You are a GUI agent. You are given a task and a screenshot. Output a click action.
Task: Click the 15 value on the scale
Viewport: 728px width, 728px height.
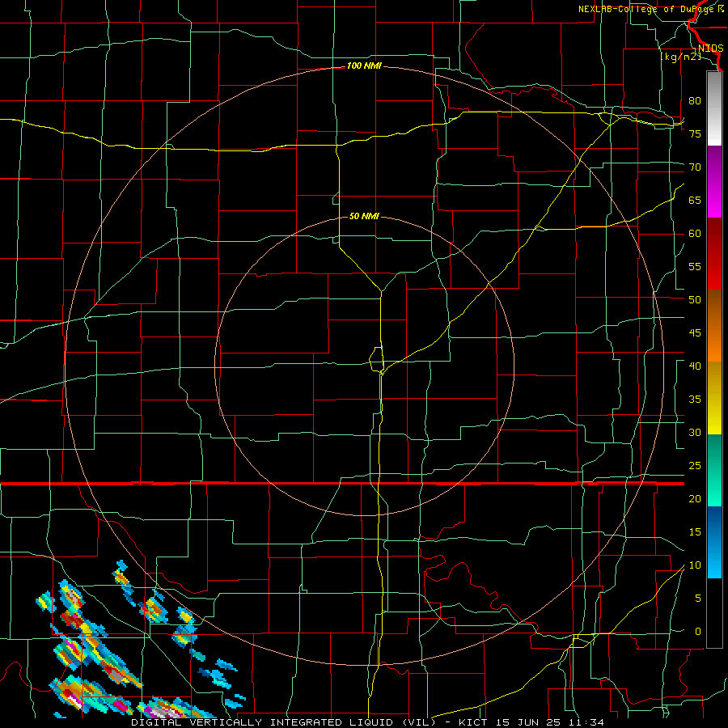(x=695, y=532)
